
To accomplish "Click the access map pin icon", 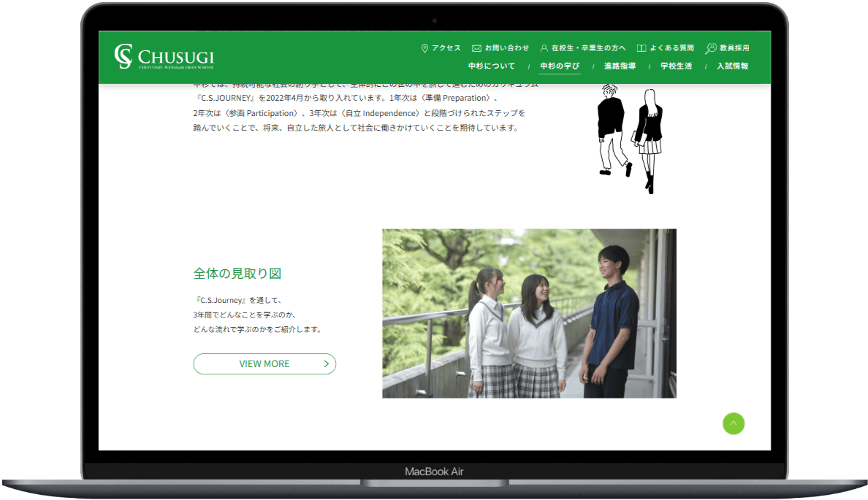I will pos(425,48).
